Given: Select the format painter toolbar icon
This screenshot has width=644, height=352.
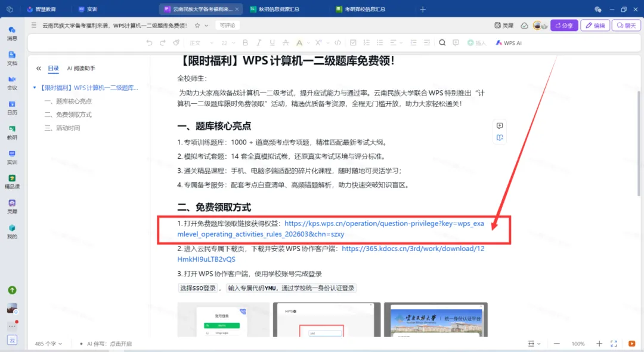Looking at the screenshot, I should click(176, 43).
